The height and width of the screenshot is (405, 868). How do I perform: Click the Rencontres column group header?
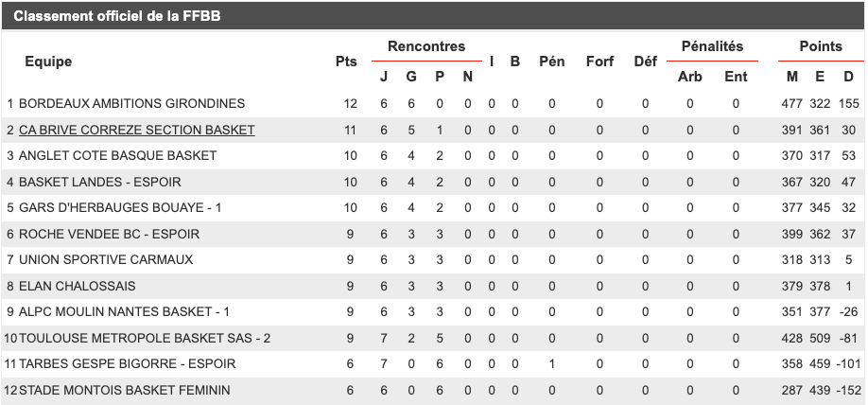425,46
